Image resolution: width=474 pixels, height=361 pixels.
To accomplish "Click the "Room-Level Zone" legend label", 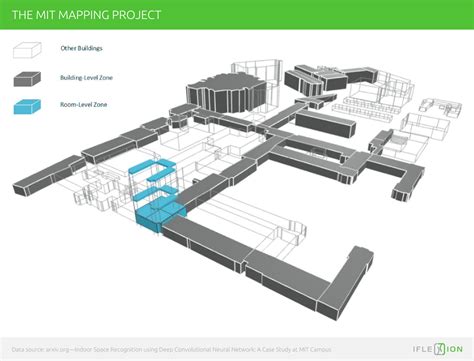I will pyautogui.click(x=83, y=104).
